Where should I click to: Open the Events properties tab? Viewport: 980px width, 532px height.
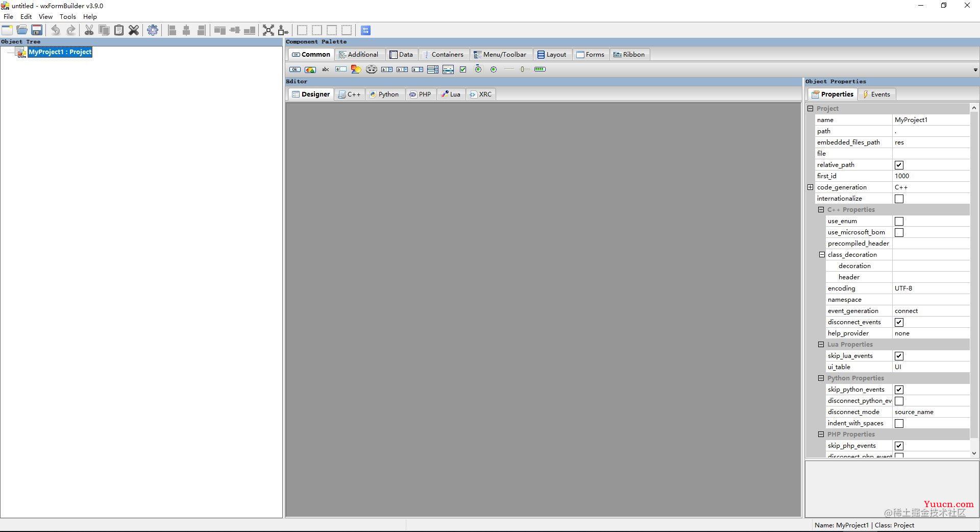pyautogui.click(x=876, y=94)
